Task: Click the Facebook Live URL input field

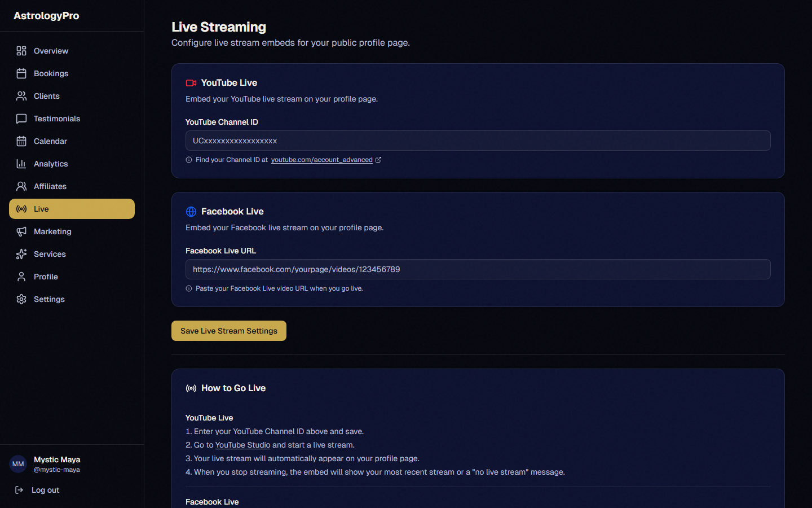Action: (x=478, y=269)
